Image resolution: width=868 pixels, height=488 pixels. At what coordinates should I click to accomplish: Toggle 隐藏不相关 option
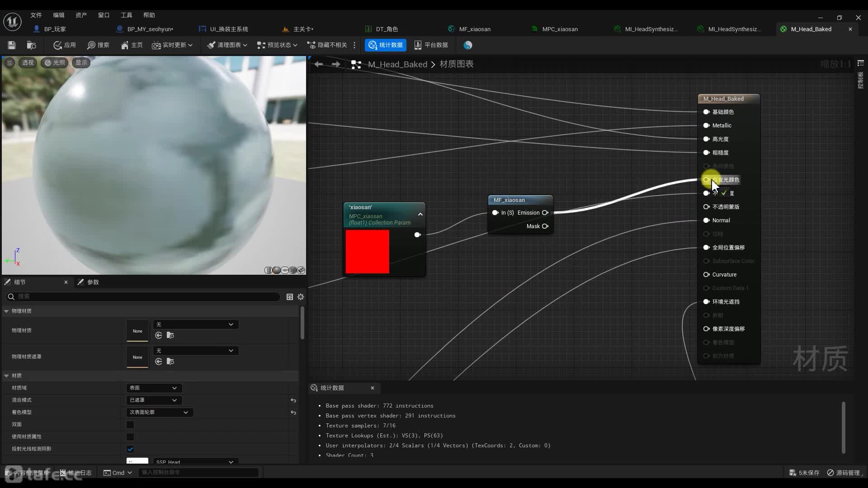point(327,45)
